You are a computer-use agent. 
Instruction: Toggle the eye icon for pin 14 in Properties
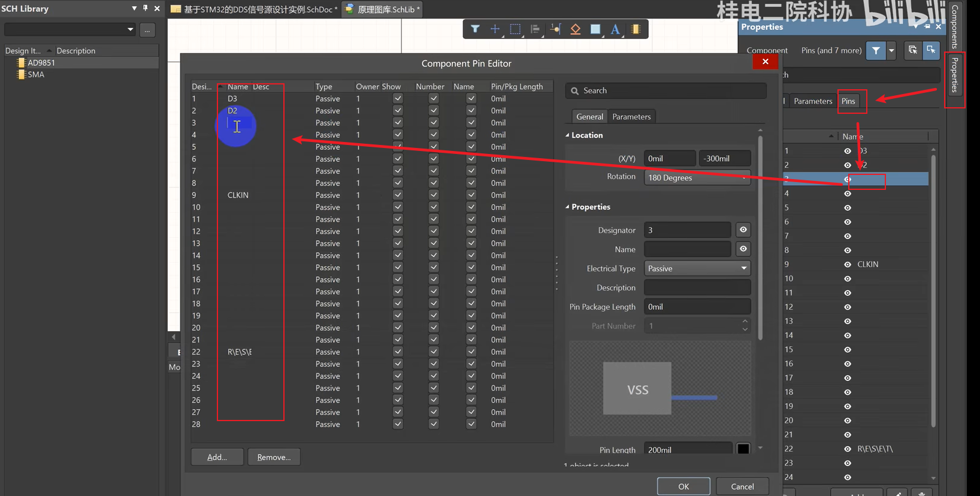[848, 335]
